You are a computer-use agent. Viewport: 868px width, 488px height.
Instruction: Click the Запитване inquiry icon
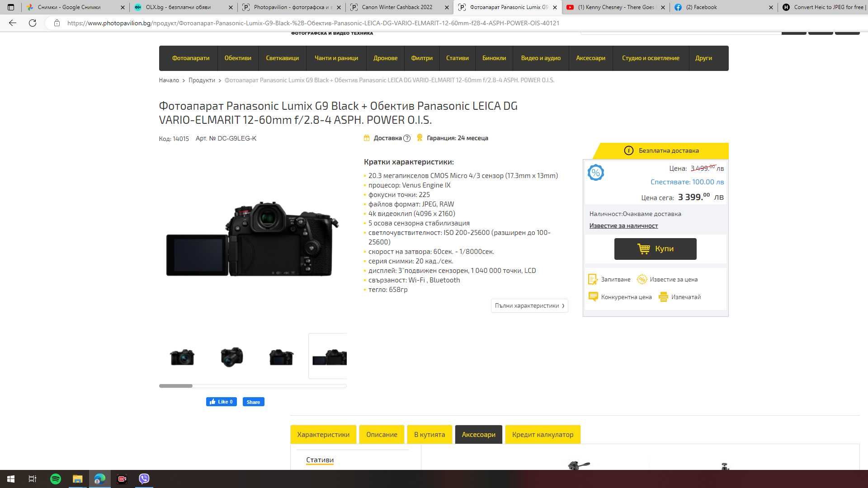(593, 279)
